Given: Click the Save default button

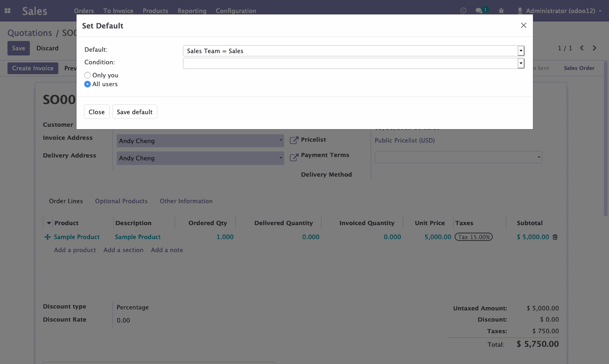Looking at the screenshot, I should (134, 112).
